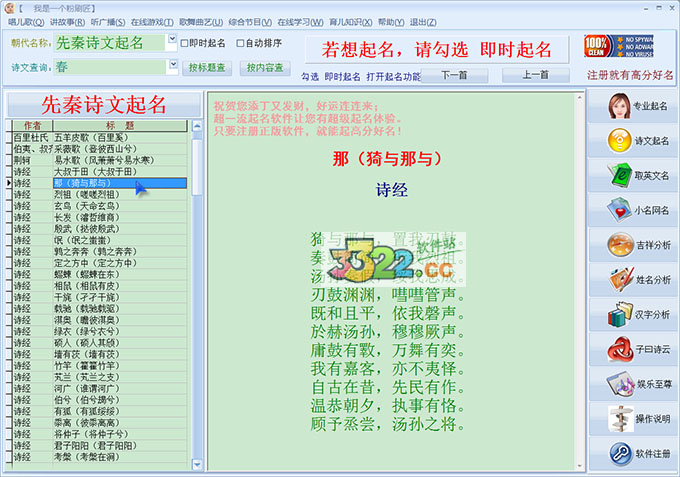
Task: Click the 诗文查询 input containing 春
Action: click(110, 67)
